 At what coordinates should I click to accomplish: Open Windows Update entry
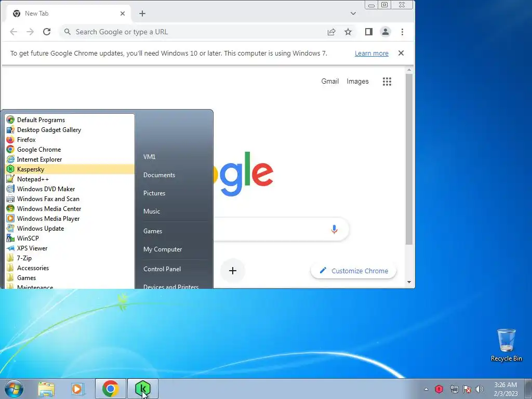click(x=70, y=228)
